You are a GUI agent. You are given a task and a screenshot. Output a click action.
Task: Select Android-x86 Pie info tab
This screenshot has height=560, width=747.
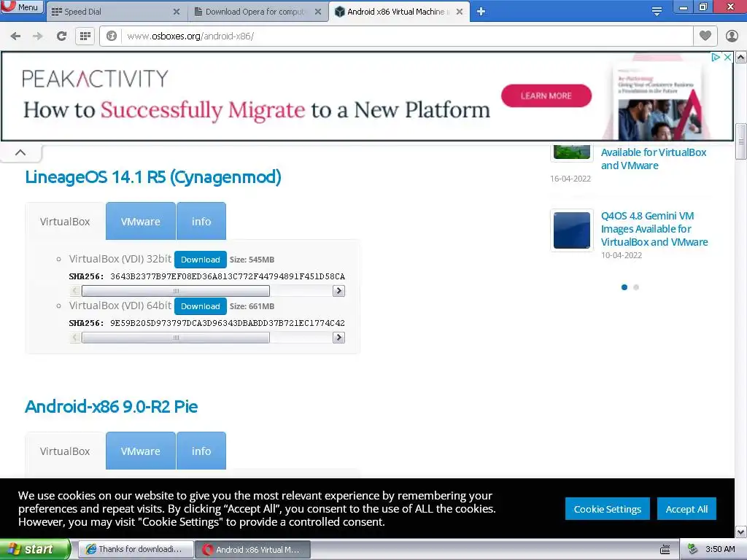(201, 451)
